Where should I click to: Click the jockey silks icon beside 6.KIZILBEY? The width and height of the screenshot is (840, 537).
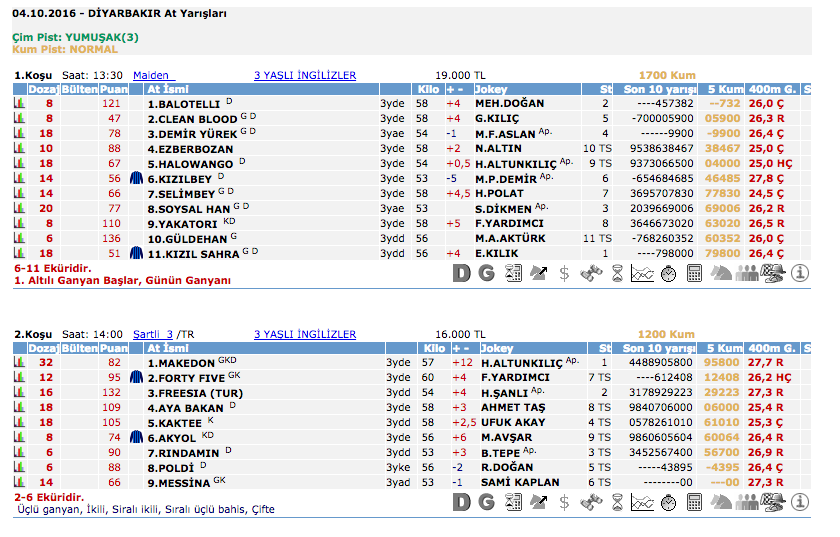(x=138, y=178)
